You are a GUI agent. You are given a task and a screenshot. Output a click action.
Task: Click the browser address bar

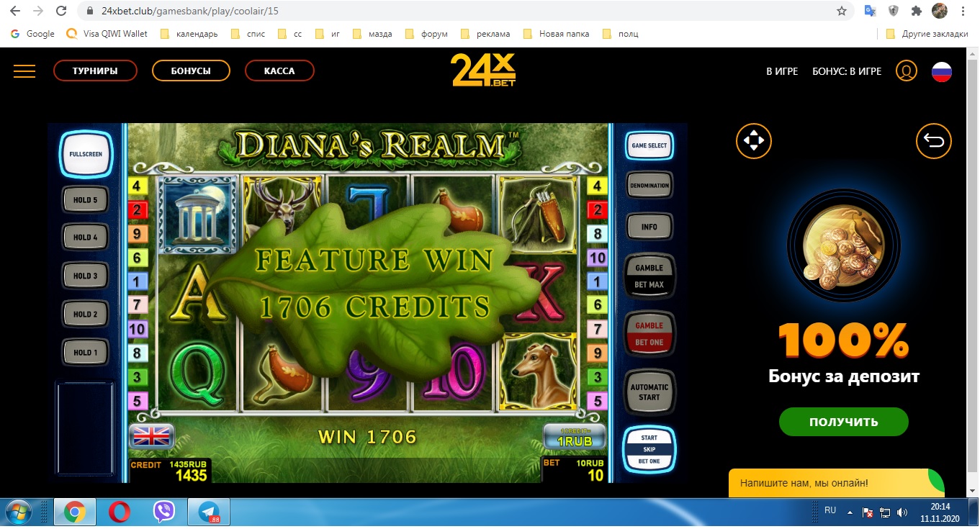pyautogui.click(x=465, y=11)
